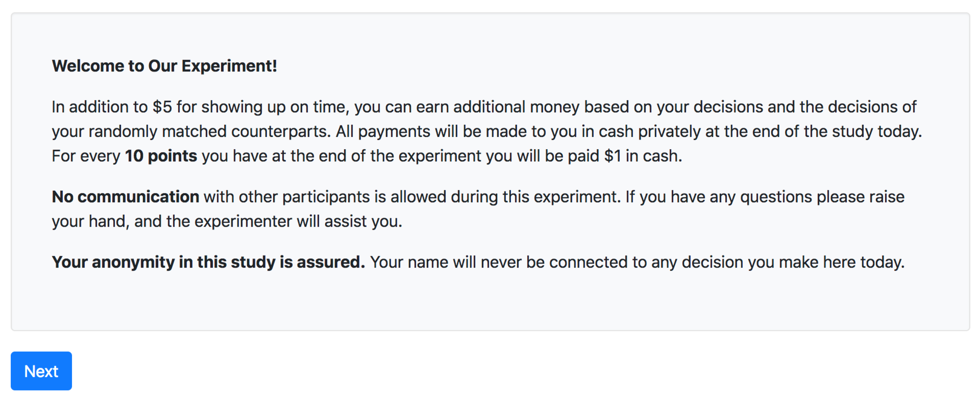
Task: Click the words "your hand" in the instructions
Action: (88, 221)
